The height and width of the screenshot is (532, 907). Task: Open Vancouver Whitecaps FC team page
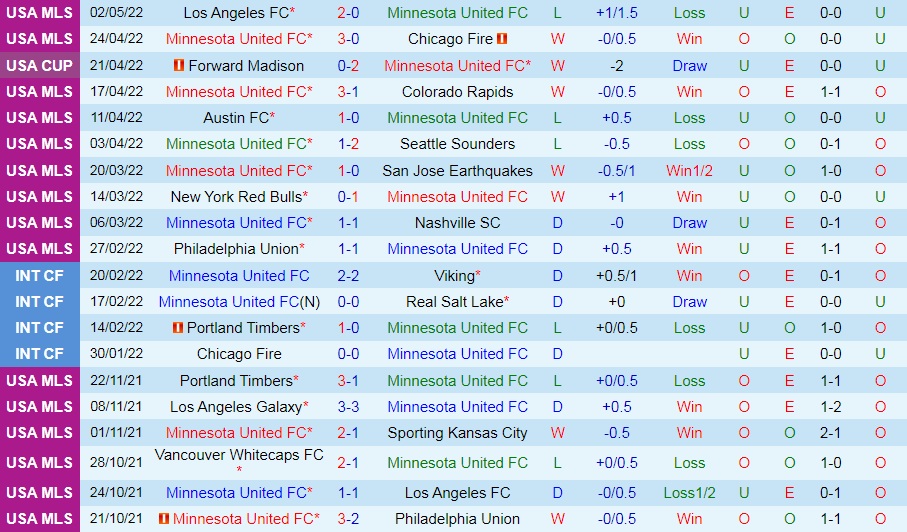pyautogui.click(x=239, y=455)
